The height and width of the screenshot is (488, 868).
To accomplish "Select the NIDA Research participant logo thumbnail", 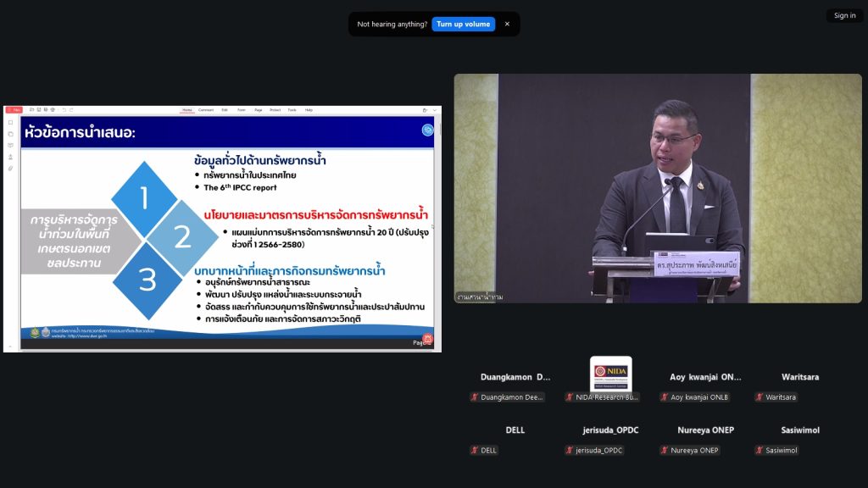I will [610, 374].
